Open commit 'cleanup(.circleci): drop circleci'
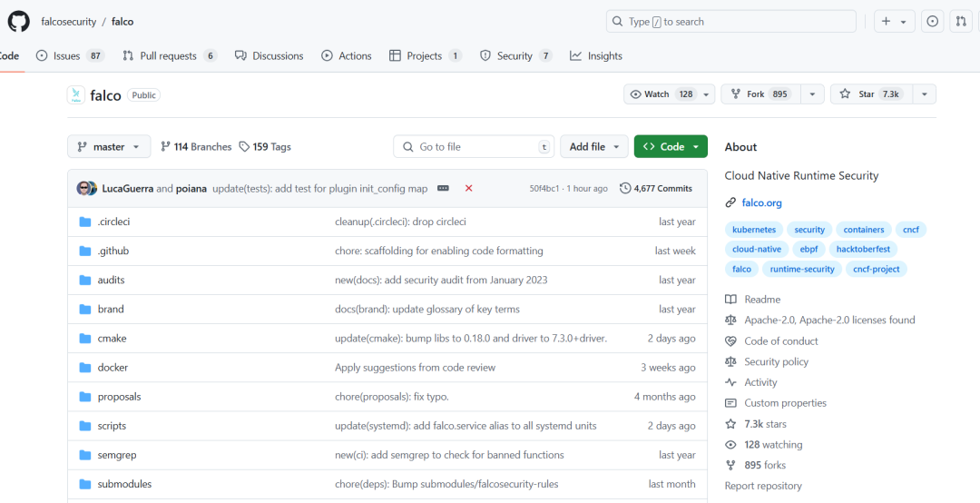 coord(401,222)
